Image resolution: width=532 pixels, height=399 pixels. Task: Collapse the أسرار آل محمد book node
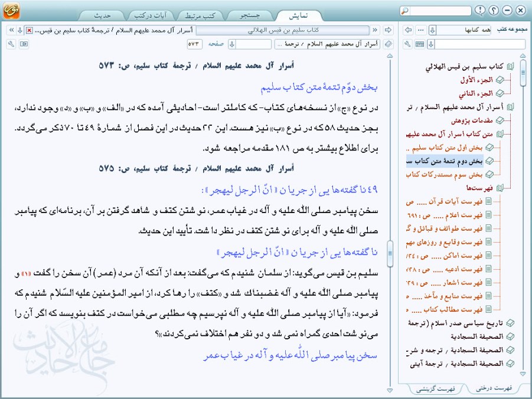coord(511,107)
